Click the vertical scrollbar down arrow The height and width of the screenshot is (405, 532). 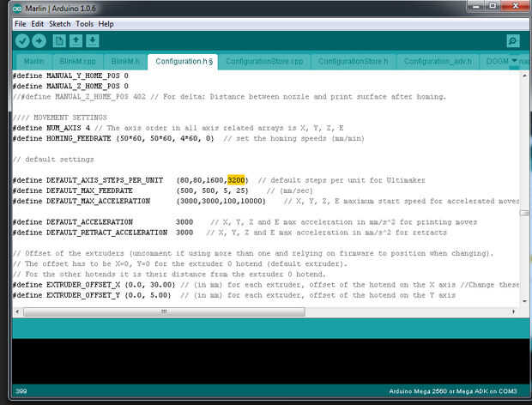coord(524,301)
